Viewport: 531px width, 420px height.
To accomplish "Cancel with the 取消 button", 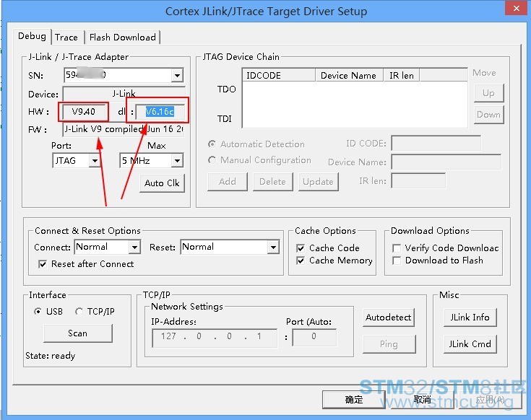I will click(423, 400).
